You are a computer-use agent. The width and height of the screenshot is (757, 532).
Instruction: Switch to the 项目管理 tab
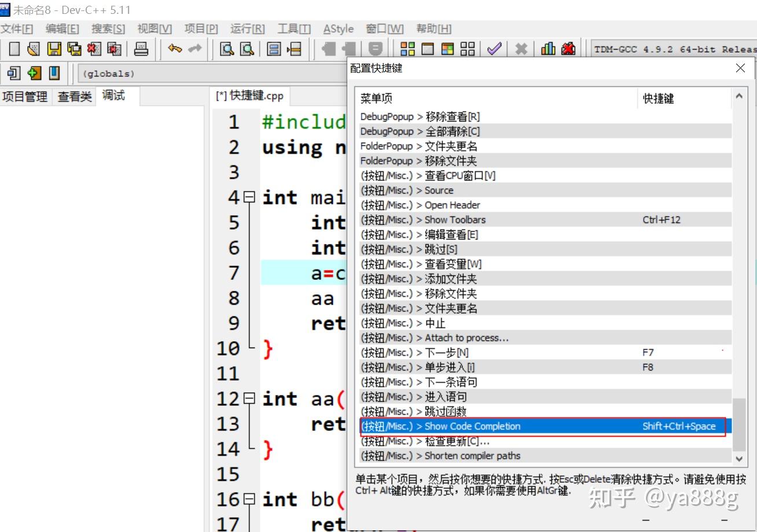[25, 97]
